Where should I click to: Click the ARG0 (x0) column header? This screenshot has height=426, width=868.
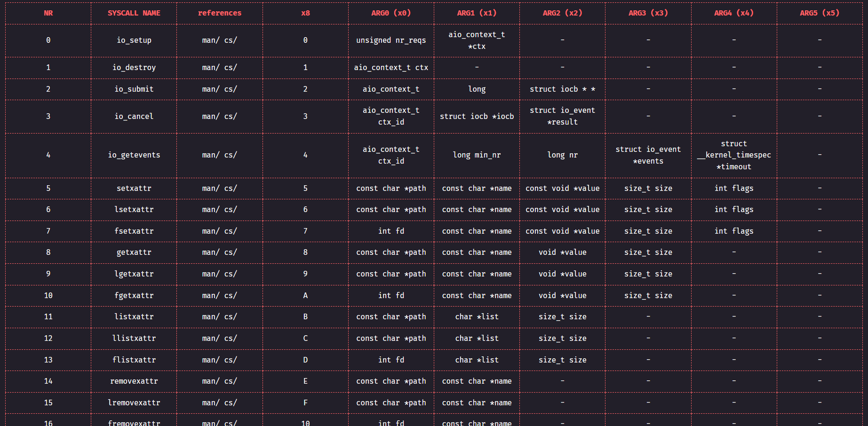pos(391,13)
